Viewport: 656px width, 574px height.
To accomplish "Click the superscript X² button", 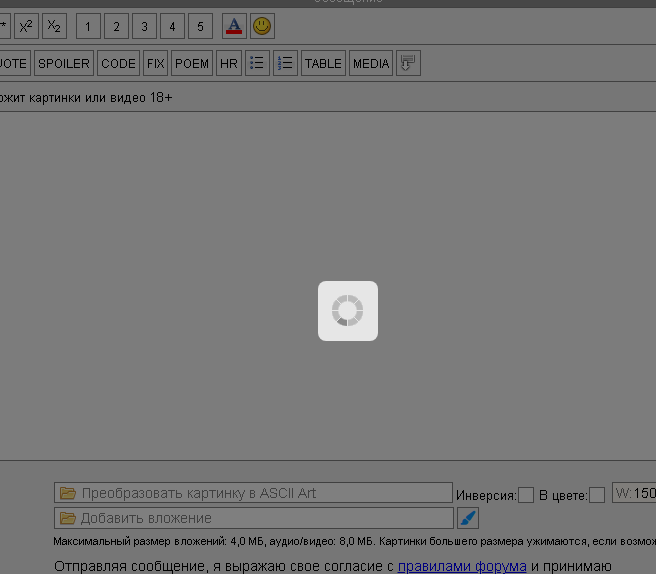I will click(26, 27).
